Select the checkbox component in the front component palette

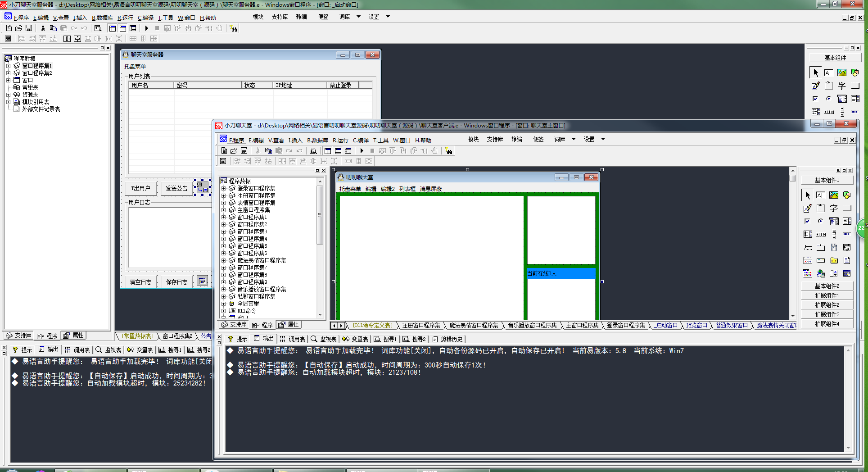pyautogui.click(x=808, y=221)
